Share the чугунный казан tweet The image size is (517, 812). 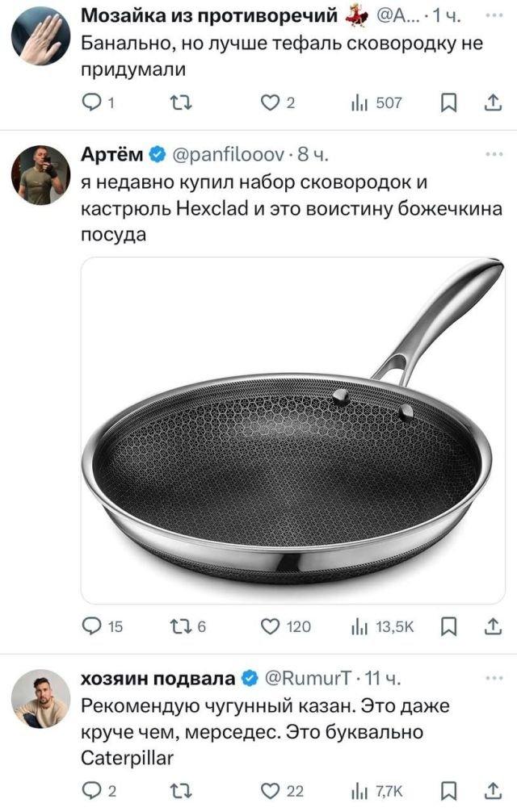tap(494, 791)
